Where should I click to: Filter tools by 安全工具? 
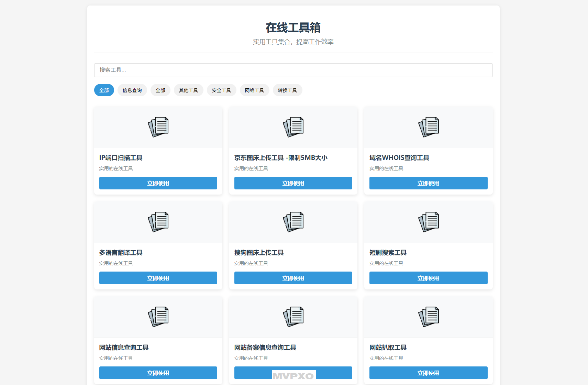coord(222,90)
